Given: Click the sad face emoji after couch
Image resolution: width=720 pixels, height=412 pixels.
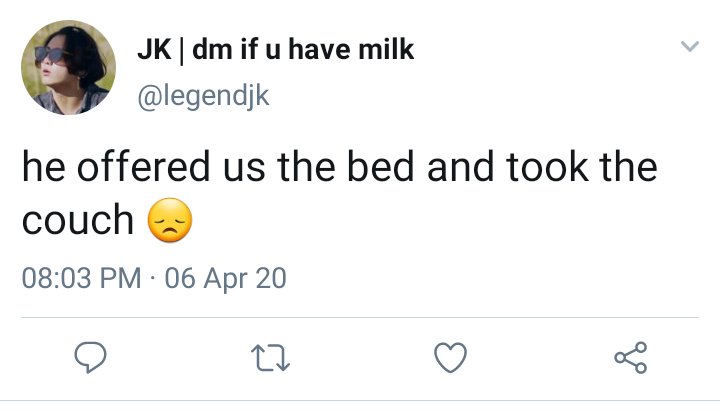Looking at the screenshot, I should tap(170, 220).
